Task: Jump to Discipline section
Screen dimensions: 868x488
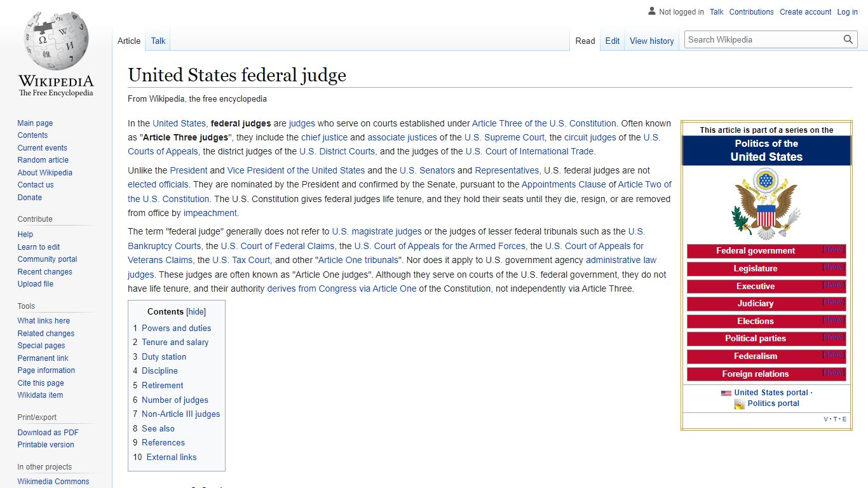Action: tap(159, 371)
